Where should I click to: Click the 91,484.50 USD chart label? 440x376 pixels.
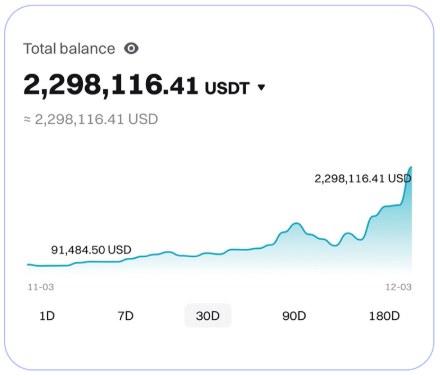91,250
